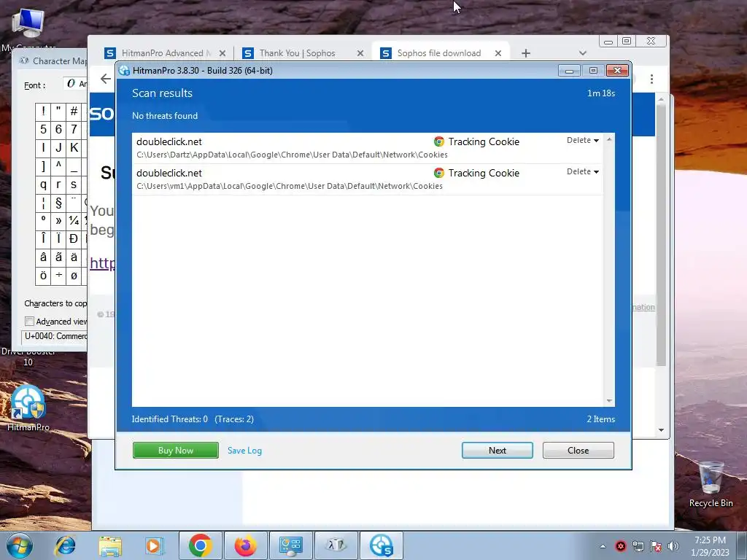
Task: Select the § character in Character Map
Action: 58,203
